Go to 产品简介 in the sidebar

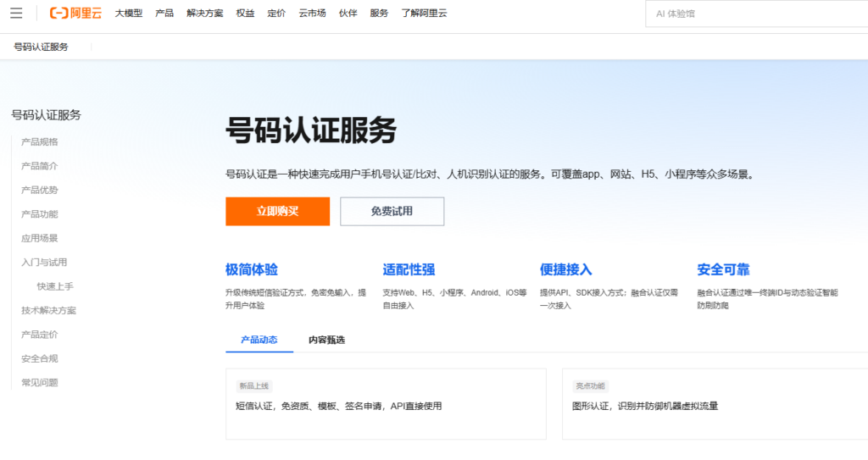(x=39, y=166)
